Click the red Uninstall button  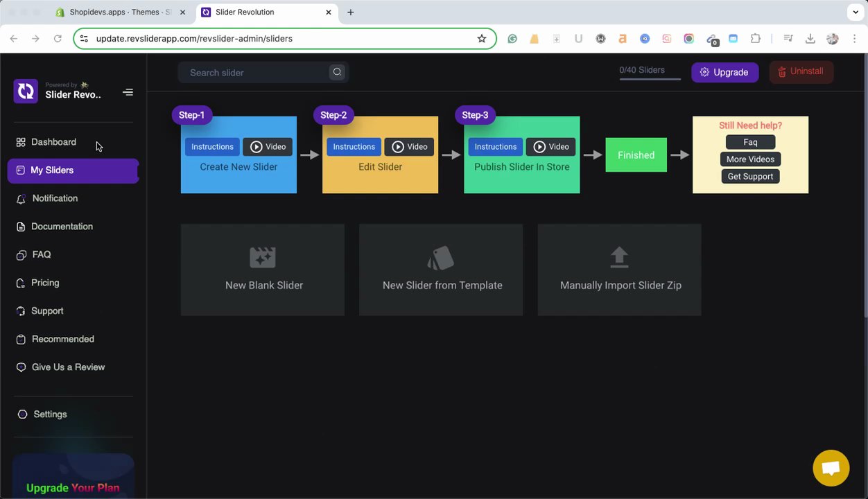pyautogui.click(x=801, y=71)
